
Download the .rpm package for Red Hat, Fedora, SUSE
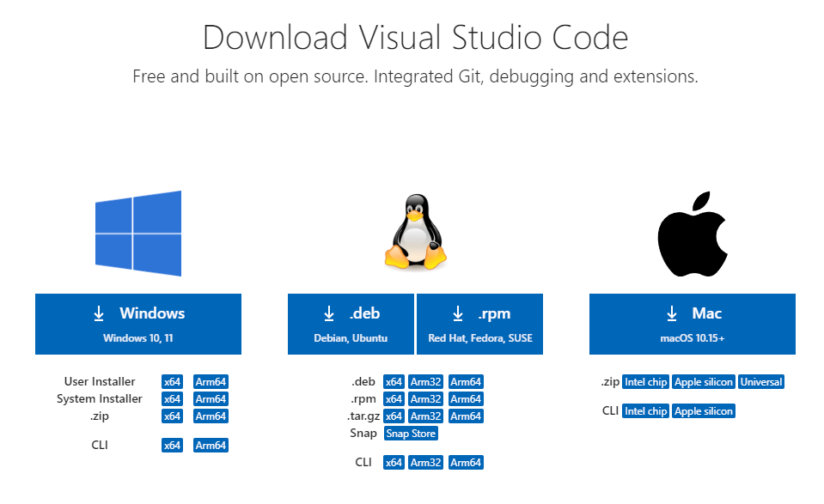tap(479, 324)
